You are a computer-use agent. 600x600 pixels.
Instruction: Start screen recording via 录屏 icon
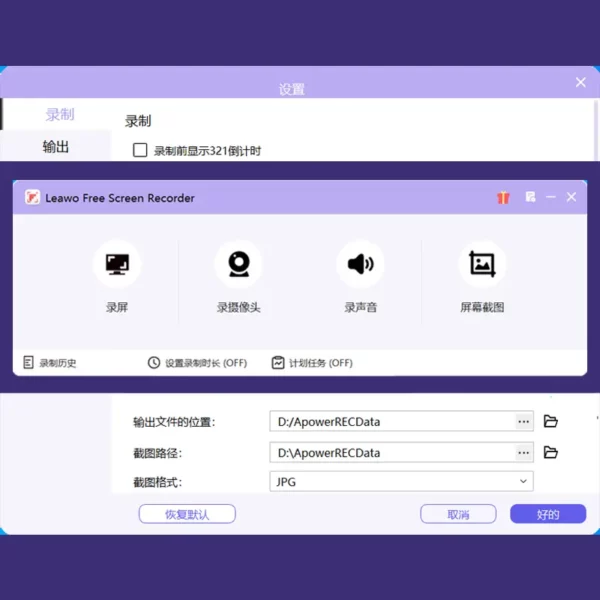[117, 264]
